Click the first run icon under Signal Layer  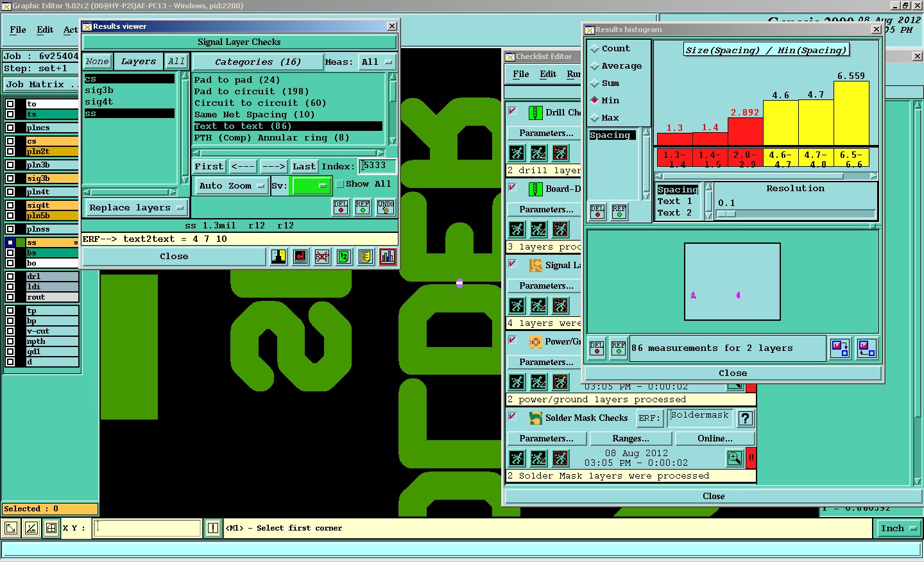(x=517, y=305)
